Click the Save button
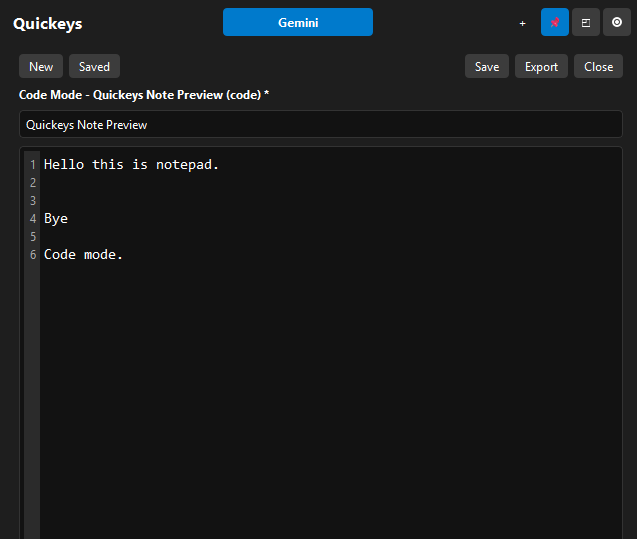Screen dimensions: 637x539 pos(487,66)
